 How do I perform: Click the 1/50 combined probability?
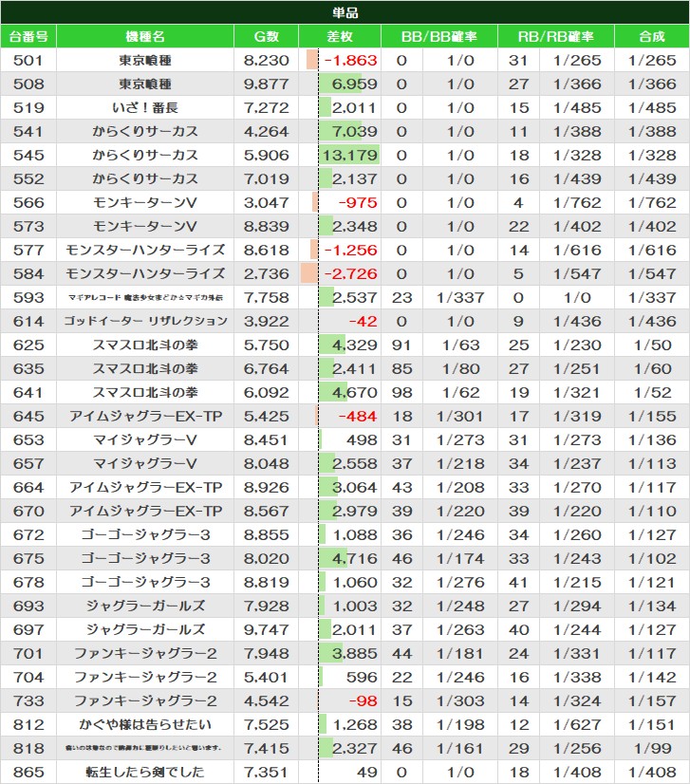pos(652,345)
